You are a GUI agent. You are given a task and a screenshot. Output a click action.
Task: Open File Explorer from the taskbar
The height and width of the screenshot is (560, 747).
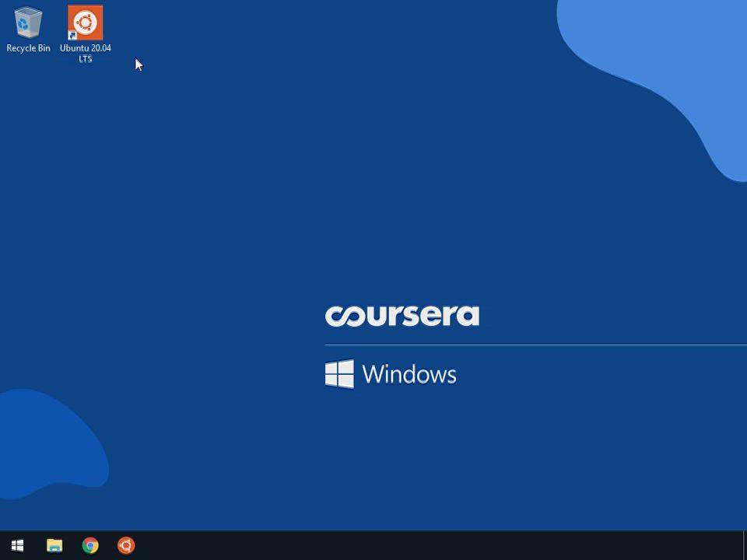pyautogui.click(x=54, y=545)
